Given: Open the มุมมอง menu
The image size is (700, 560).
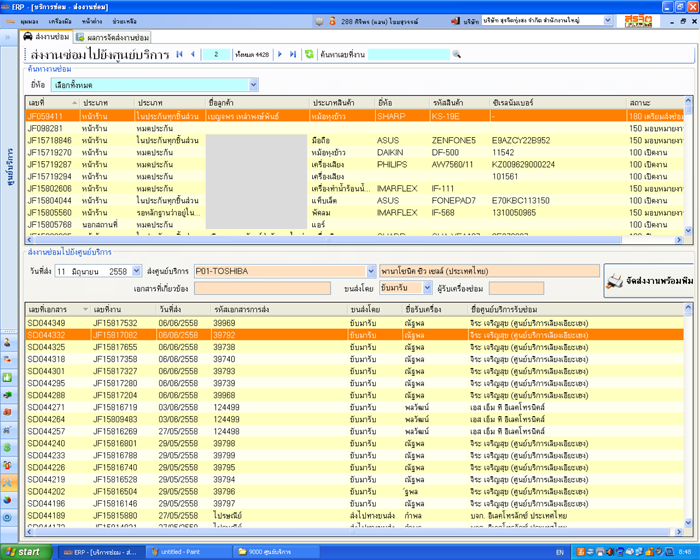Looking at the screenshot, I should coord(29,21).
